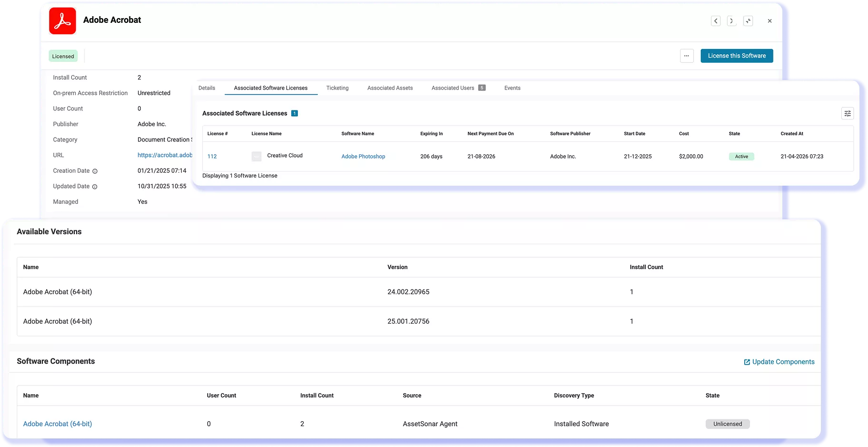The image size is (868, 447).
Task: Switch to the Events tab
Action: [x=512, y=88]
